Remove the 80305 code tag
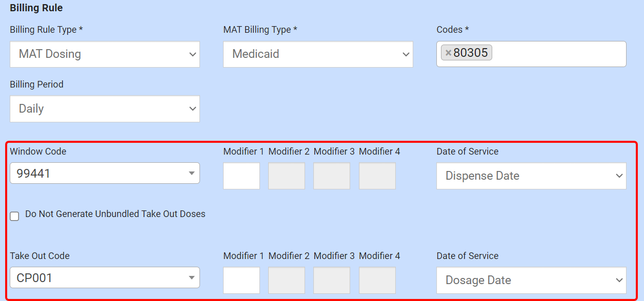 click(x=448, y=53)
